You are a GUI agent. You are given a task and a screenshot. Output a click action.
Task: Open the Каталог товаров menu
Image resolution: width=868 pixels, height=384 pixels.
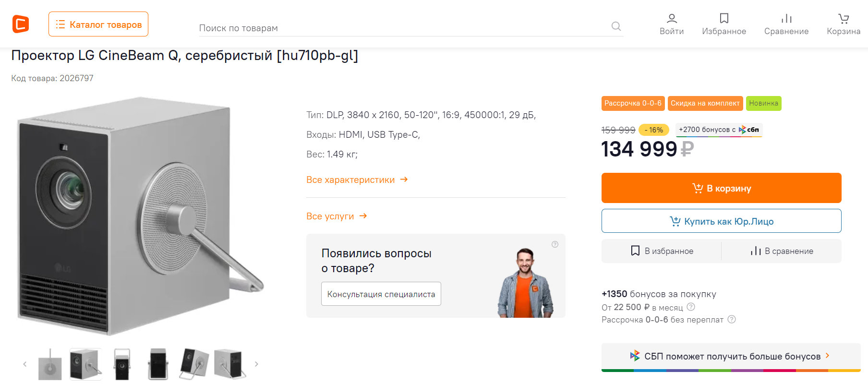click(98, 24)
